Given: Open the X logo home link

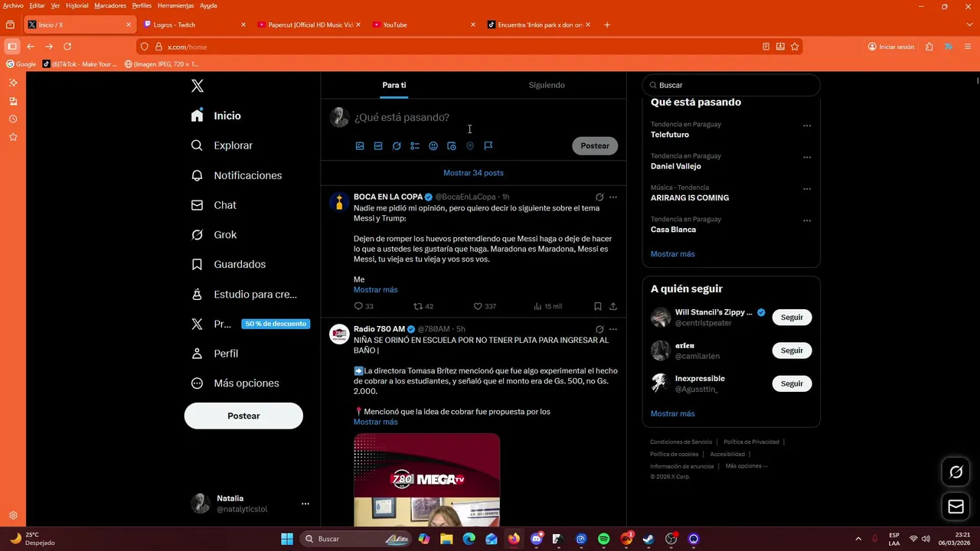Looking at the screenshot, I should click(x=198, y=86).
